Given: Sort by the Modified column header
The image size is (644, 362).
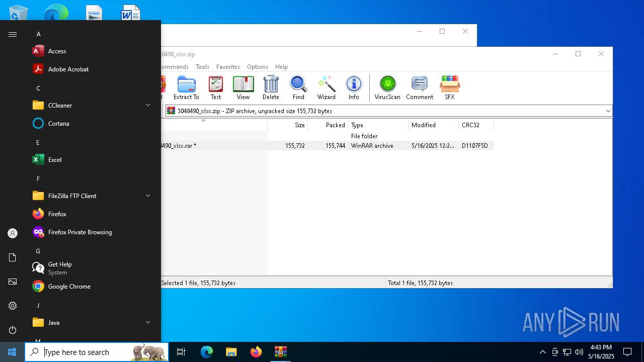Looking at the screenshot, I should pyautogui.click(x=433, y=125).
